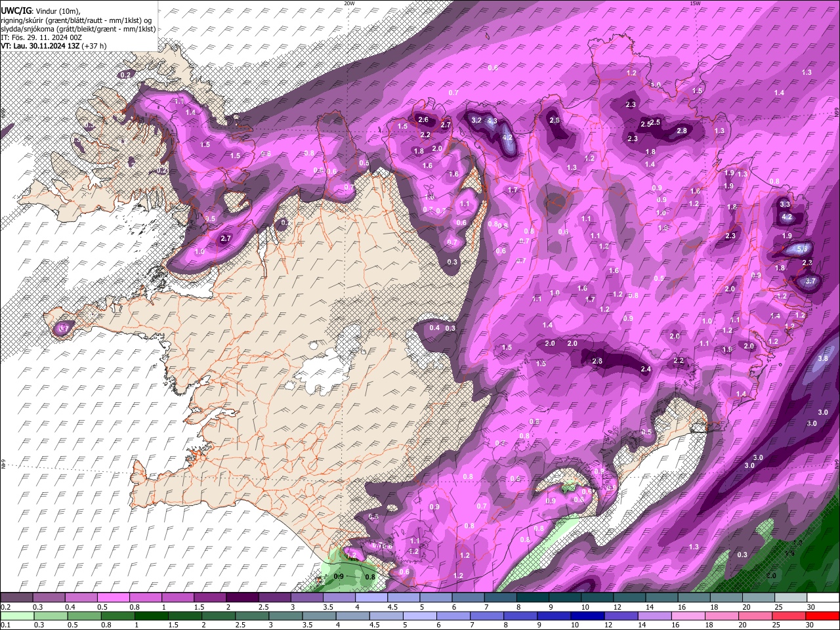840x630 pixels.
Task: Click the 'IT: Fös. 29. 11. 2024 00Z' line
Action: point(41,37)
